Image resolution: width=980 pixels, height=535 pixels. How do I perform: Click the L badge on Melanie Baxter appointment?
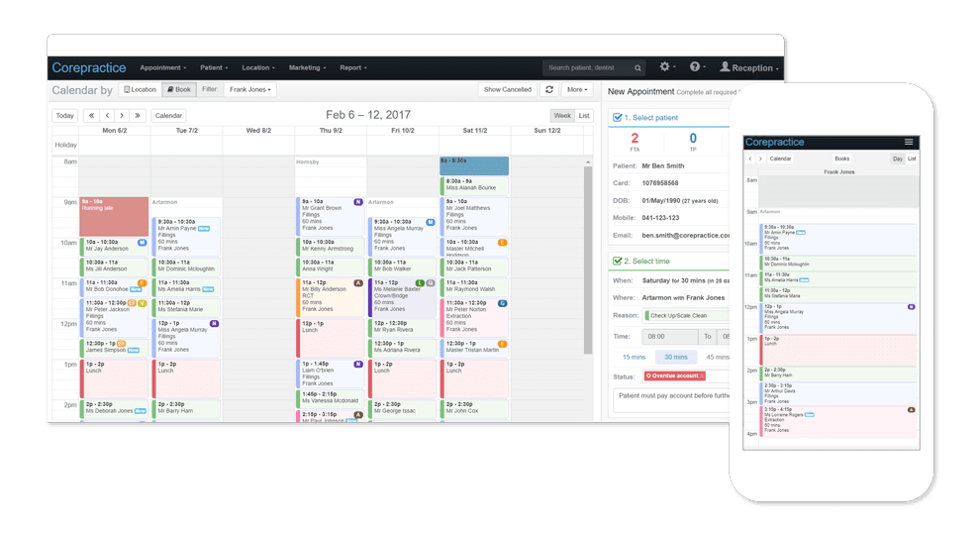tap(421, 282)
